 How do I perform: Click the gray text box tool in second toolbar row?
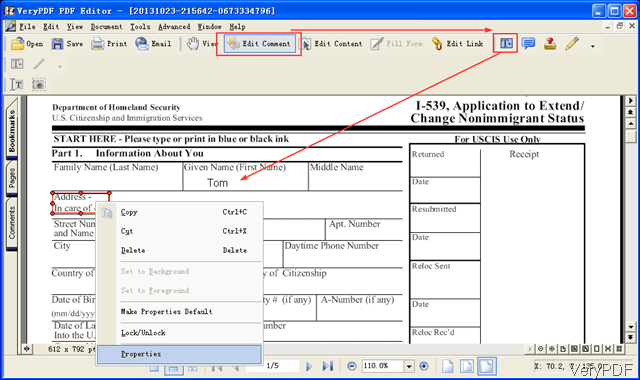pyautogui.click(x=17, y=64)
